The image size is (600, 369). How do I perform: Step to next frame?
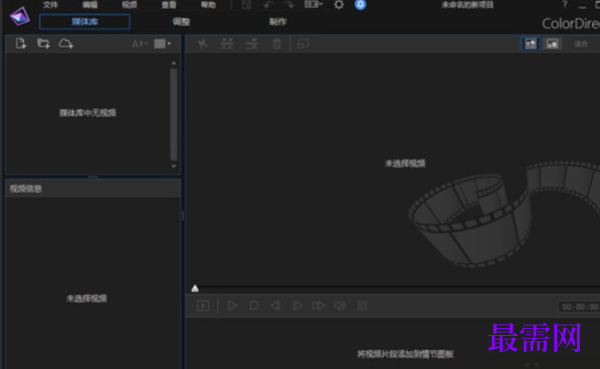point(297,305)
